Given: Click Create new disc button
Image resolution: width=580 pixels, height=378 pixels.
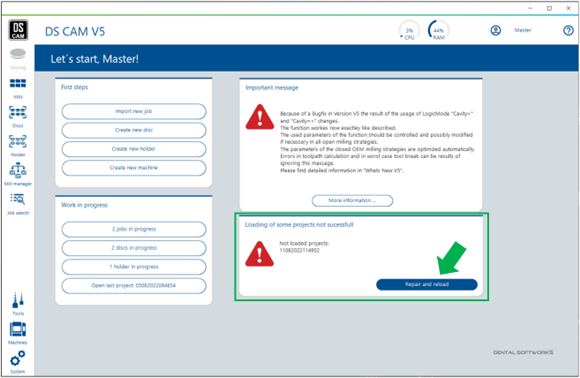Looking at the screenshot, I should [x=134, y=130].
